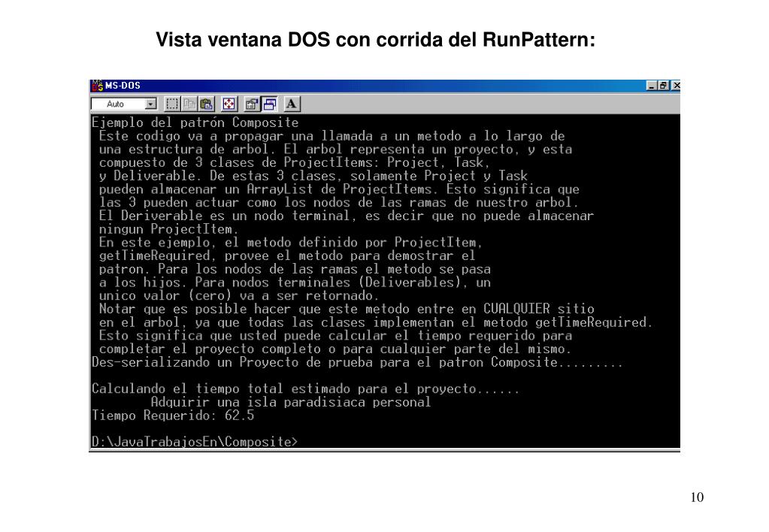Viewport: 769px width, 532px height.
Task: Click the line starting 'Calculando el tiempo total'
Action: pyautogui.click(x=305, y=388)
